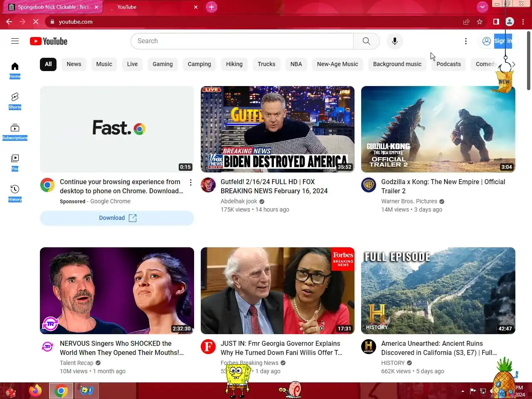The width and height of the screenshot is (532, 399).
Task: Select the Hiking filter chip
Action: click(x=234, y=64)
